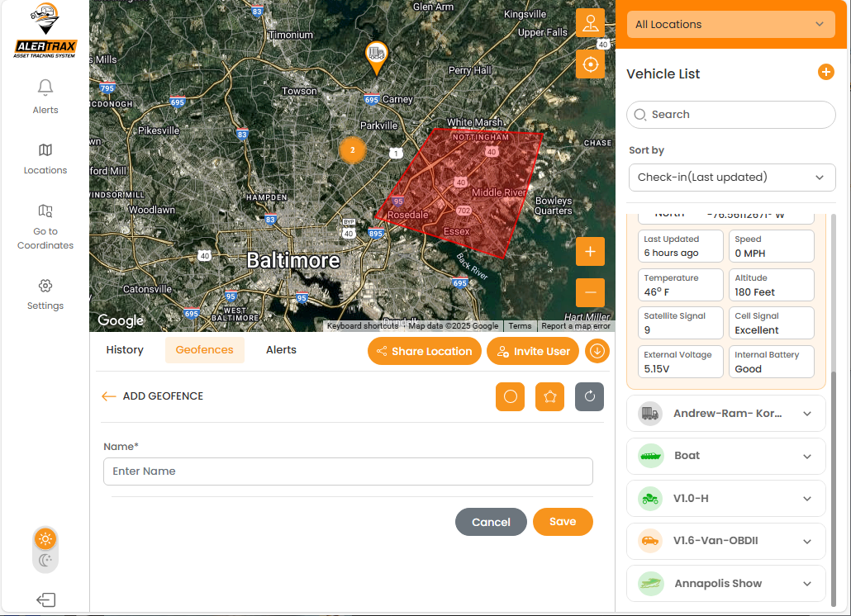Go back with Add Geofence arrow

(109, 396)
